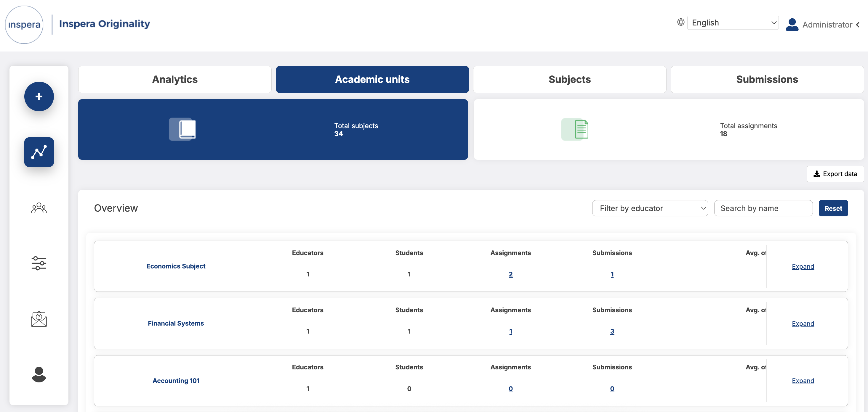Click the round plus add button
The width and height of the screenshot is (868, 412).
click(x=39, y=96)
